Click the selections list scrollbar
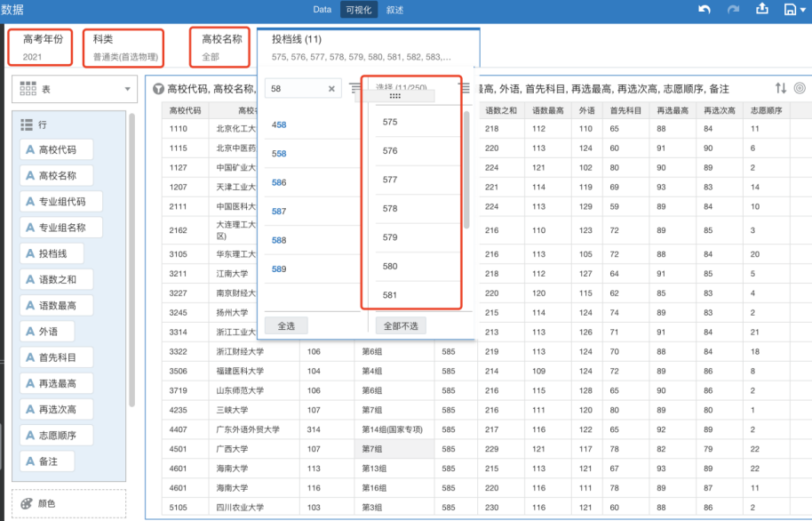The width and height of the screenshot is (812, 521). (466, 170)
